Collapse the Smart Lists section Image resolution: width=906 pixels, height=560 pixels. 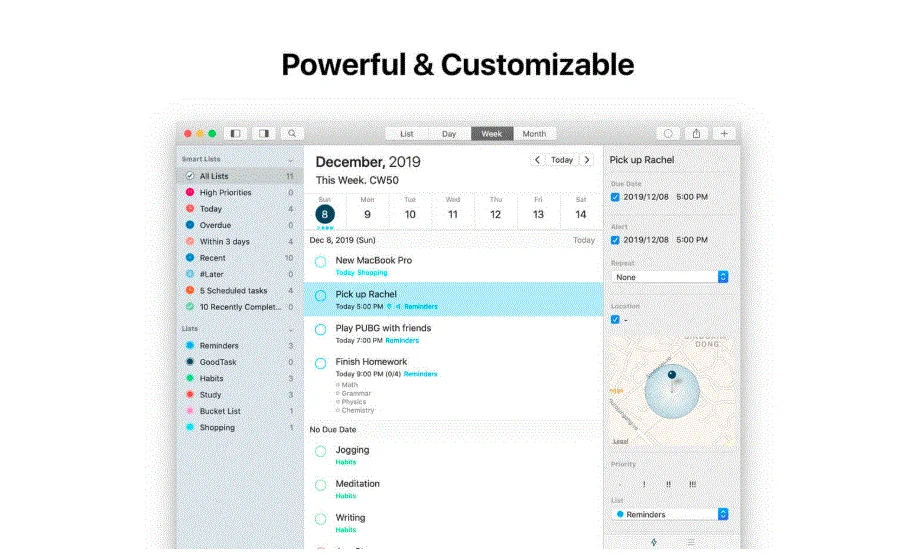click(x=291, y=160)
